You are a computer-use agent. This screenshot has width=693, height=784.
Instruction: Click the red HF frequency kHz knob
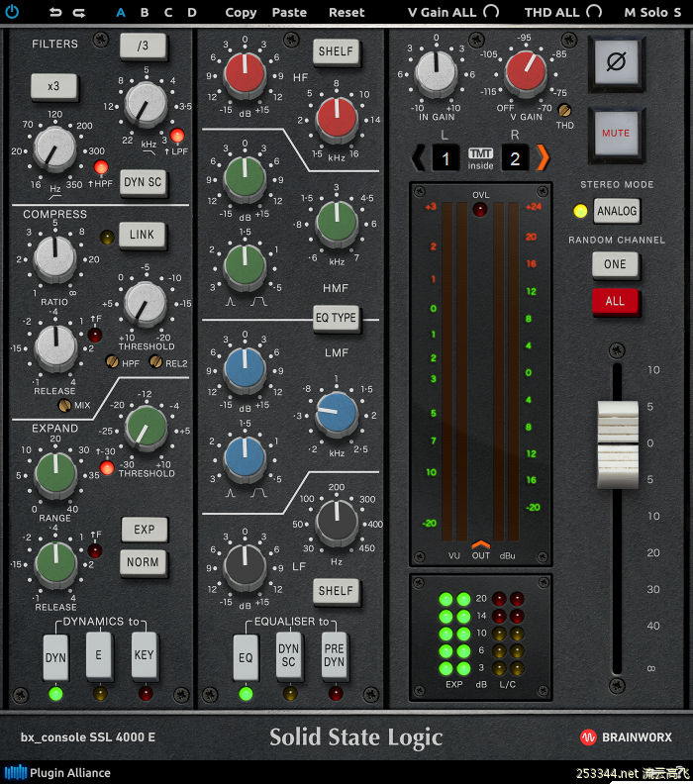(337, 118)
